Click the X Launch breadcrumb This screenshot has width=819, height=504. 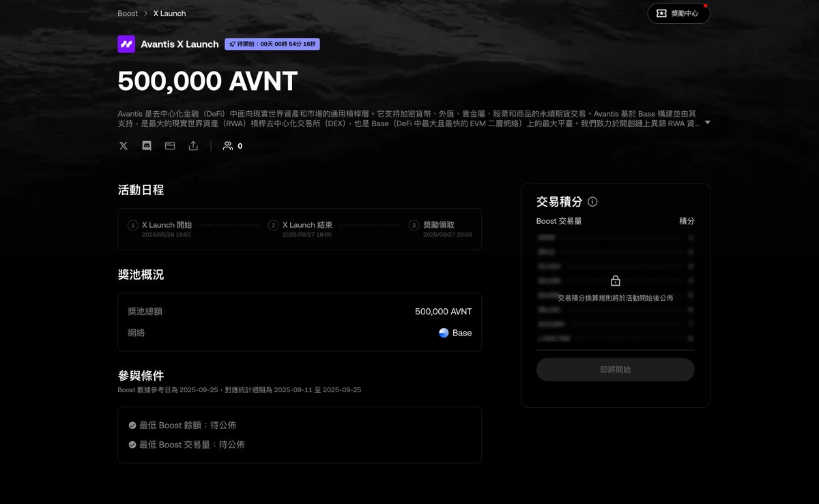point(169,13)
